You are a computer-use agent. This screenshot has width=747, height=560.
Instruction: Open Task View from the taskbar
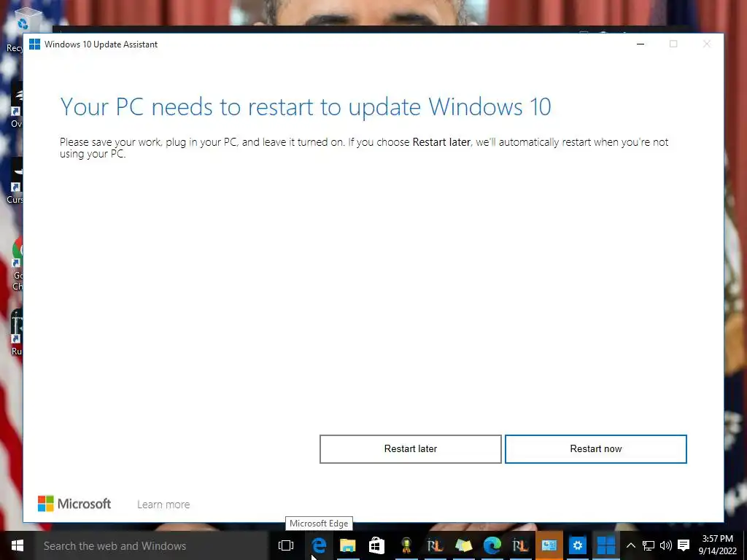(286, 545)
